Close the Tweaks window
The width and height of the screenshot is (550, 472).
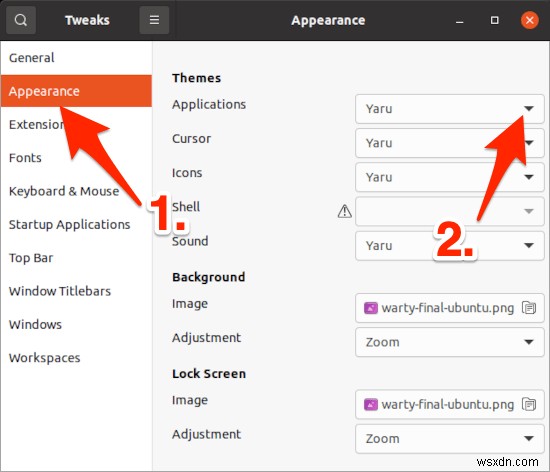tap(529, 20)
